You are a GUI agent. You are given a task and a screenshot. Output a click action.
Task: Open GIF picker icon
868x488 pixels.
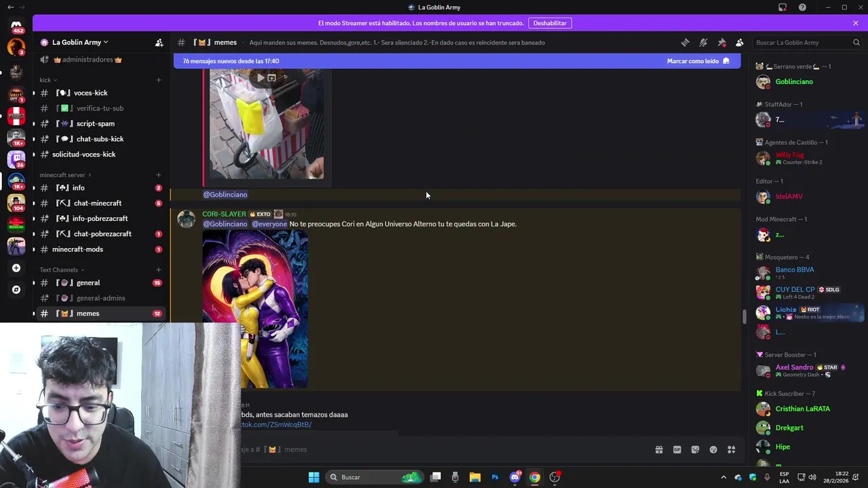(677, 449)
